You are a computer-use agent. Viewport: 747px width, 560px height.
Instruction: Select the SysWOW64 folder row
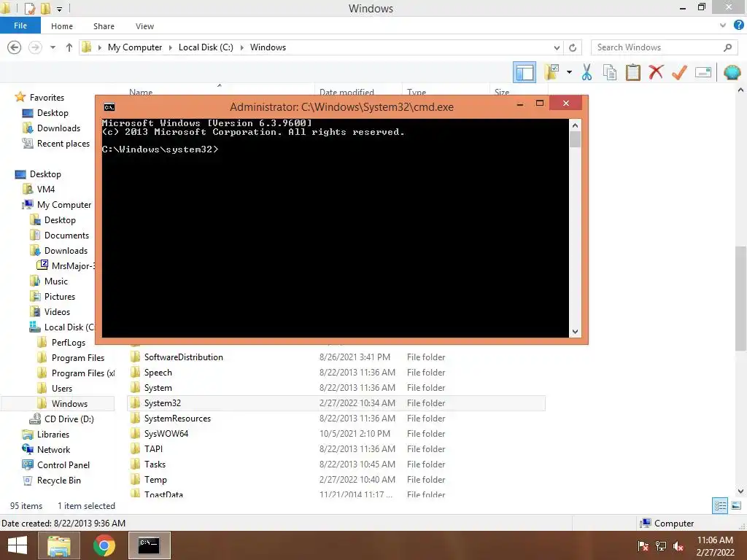[336, 433]
